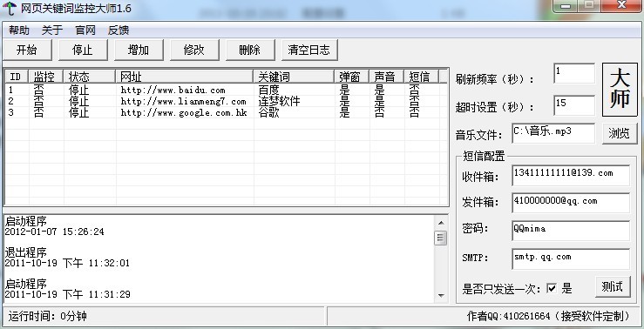This screenshot has width=644, height=329.
Task: Click the 关键词 column header
Action: click(294, 77)
